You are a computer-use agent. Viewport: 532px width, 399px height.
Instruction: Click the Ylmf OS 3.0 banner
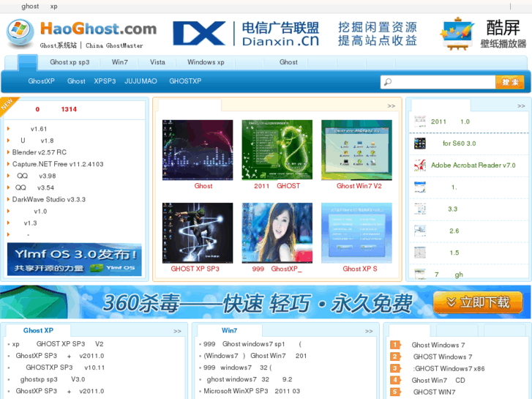75,259
